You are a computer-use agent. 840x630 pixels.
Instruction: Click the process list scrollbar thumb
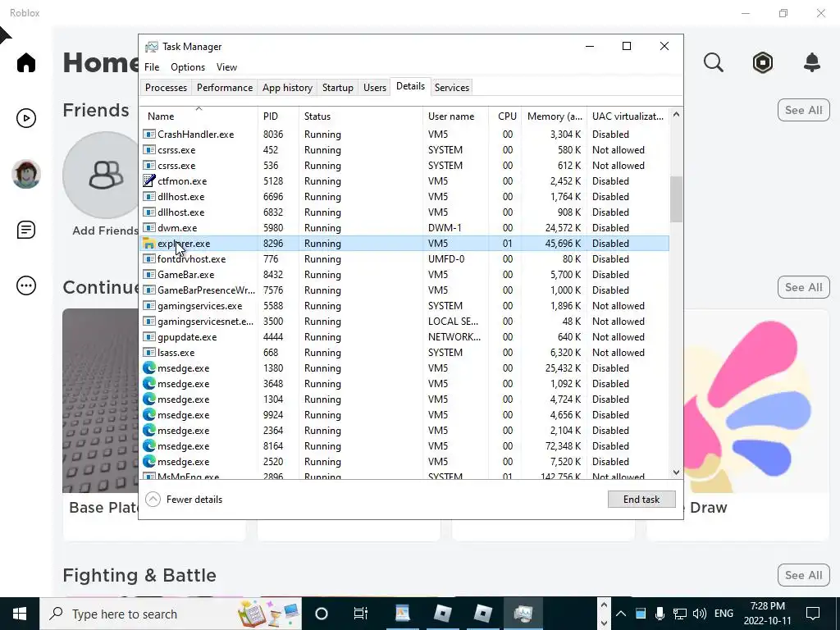tap(676, 199)
